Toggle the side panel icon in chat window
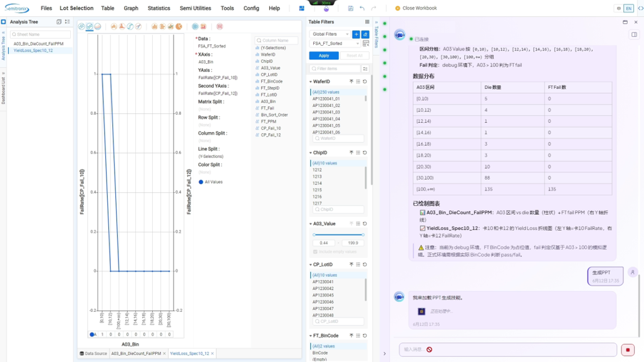644x362 pixels. 634,35
